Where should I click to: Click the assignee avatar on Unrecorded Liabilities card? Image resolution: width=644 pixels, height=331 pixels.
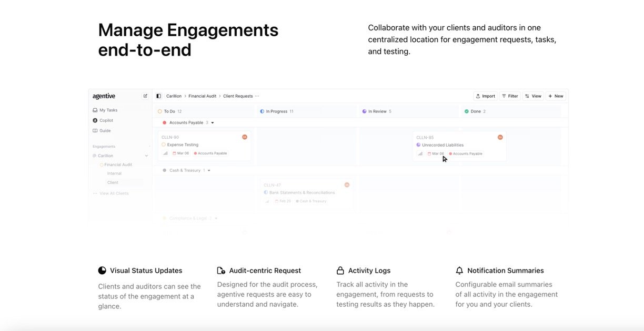500,137
